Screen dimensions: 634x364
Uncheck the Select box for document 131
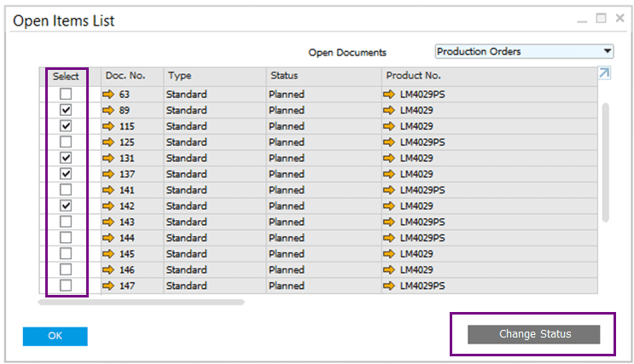point(66,159)
